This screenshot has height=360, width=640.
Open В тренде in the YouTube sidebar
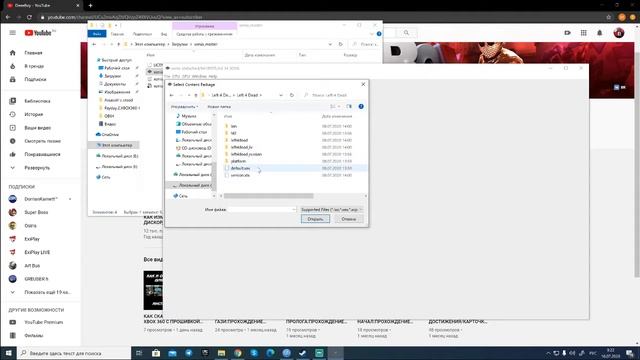pos(34,66)
